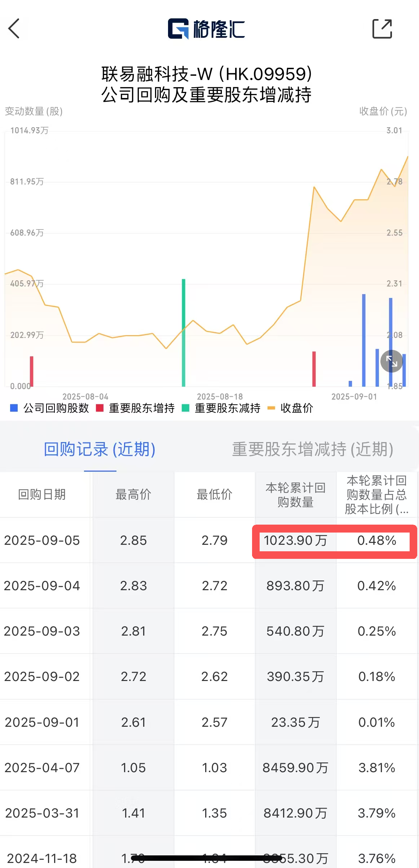
Task: Select the shortest blue buyback bar
Action: (x=350, y=384)
